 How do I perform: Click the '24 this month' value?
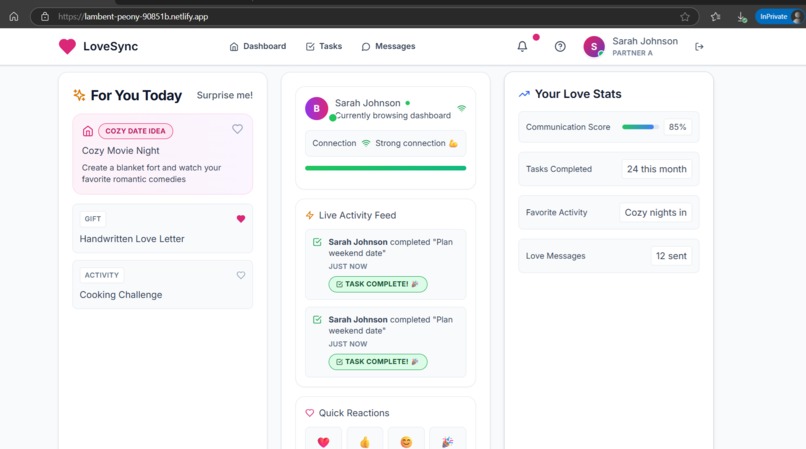[656, 169]
